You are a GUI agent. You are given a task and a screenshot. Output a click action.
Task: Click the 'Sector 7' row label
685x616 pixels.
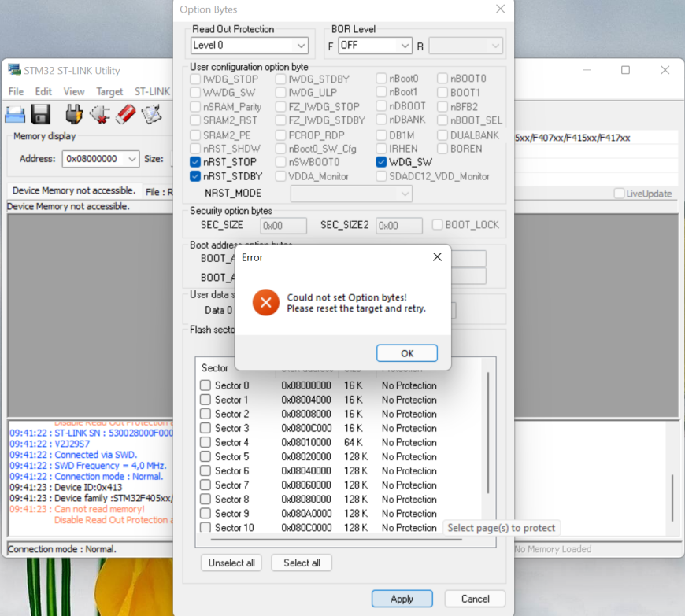[231, 485]
